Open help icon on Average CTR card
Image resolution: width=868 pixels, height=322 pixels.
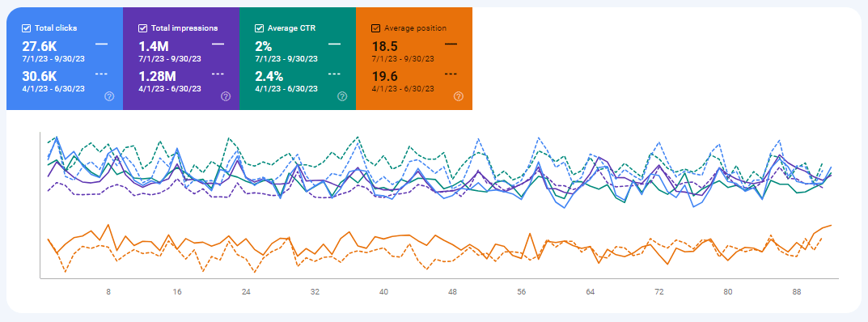click(x=342, y=96)
